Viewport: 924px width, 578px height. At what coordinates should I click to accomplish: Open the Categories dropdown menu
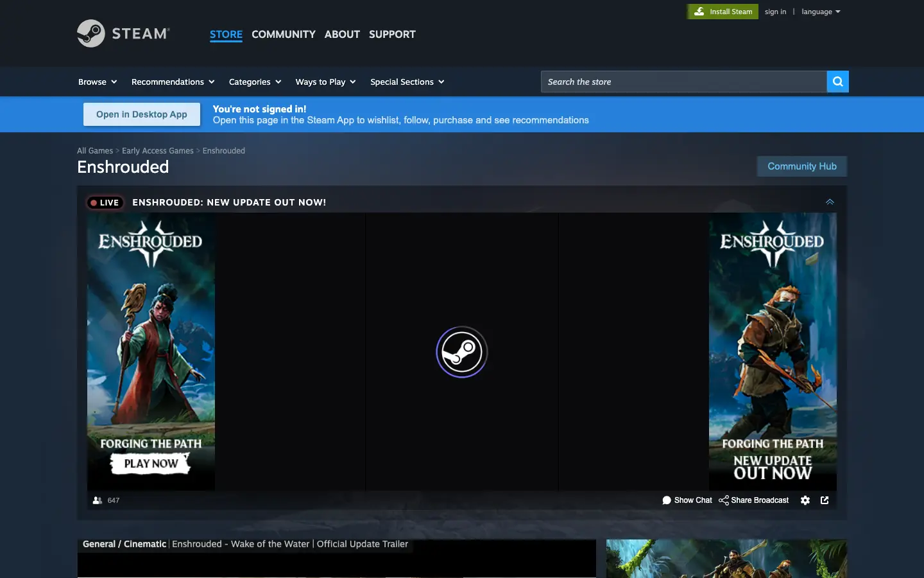[x=255, y=82]
